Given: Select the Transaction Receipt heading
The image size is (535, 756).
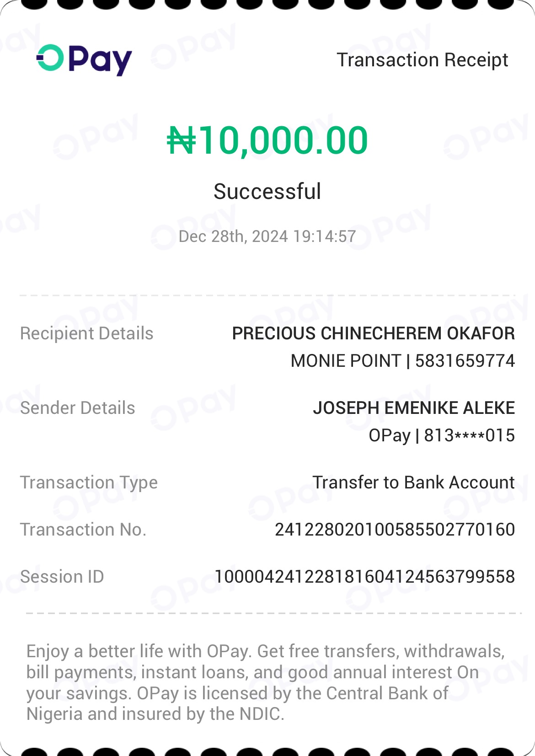Looking at the screenshot, I should pyautogui.click(x=422, y=60).
